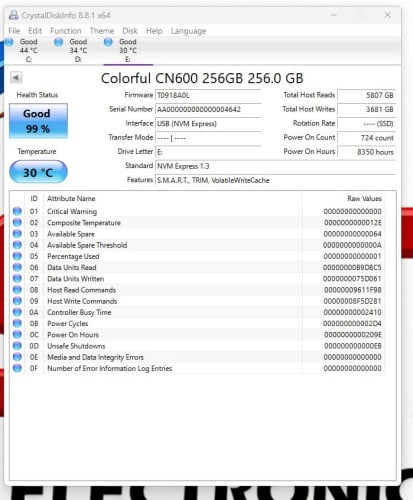Click the Serial Number value field
Image resolution: width=413 pixels, height=500 pixels.
click(x=208, y=109)
